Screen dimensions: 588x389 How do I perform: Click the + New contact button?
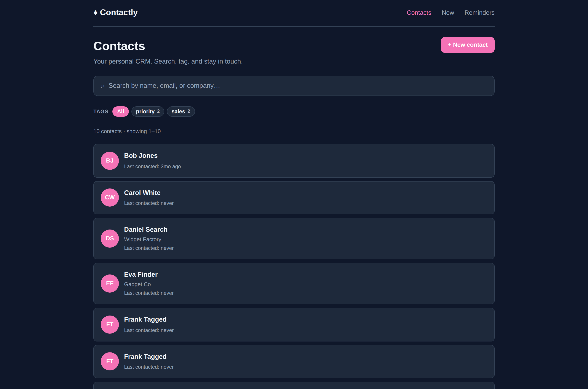pyautogui.click(x=467, y=45)
